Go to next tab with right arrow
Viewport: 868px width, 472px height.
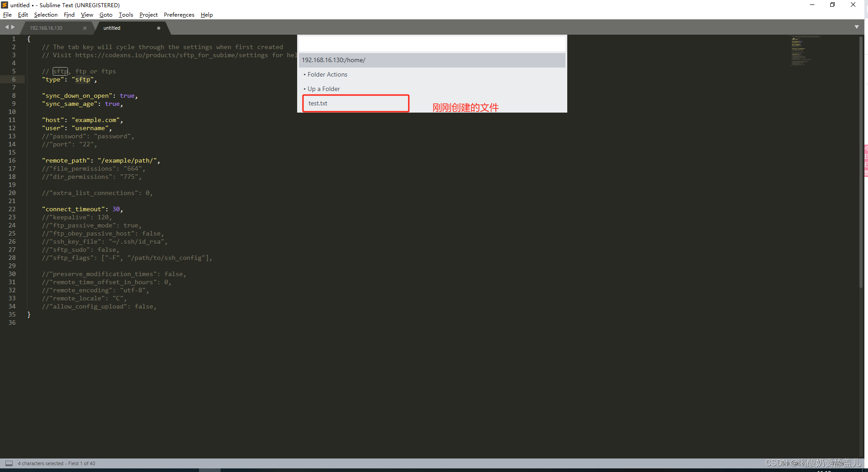pos(13,27)
